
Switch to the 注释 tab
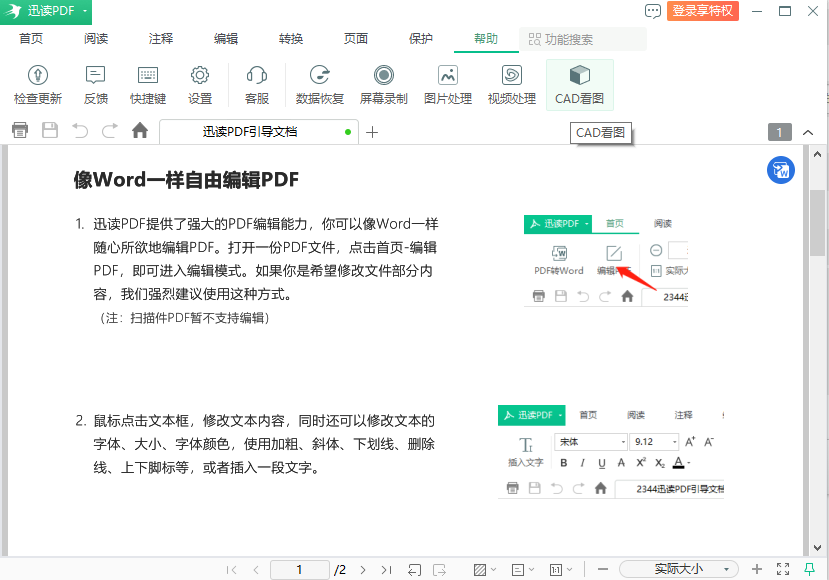pos(161,39)
